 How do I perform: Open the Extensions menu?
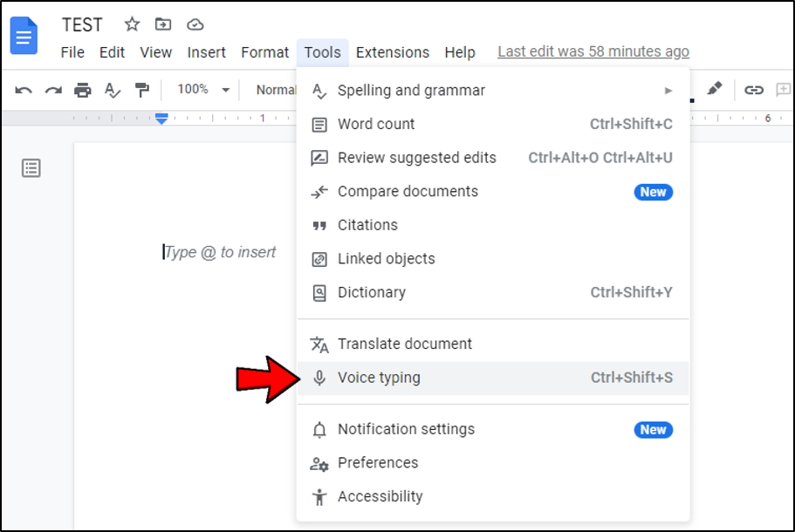pyautogui.click(x=393, y=52)
